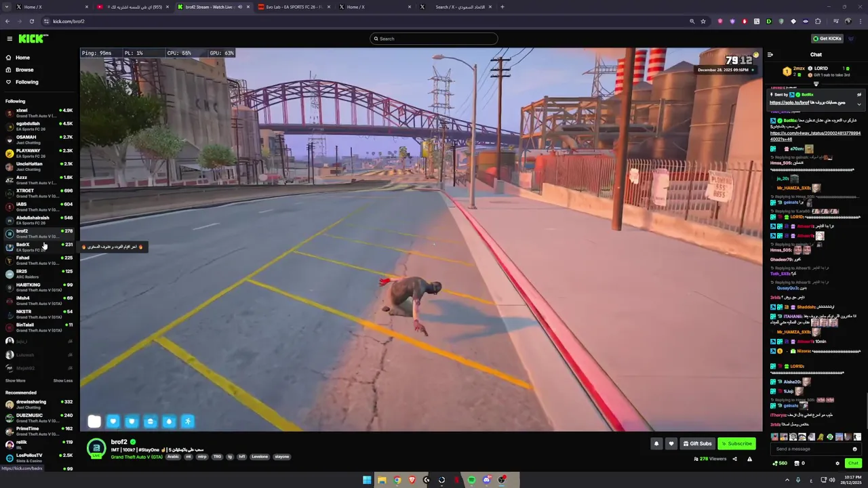Click the green Chat send button
The width and height of the screenshot is (868, 488).
click(x=853, y=464)
